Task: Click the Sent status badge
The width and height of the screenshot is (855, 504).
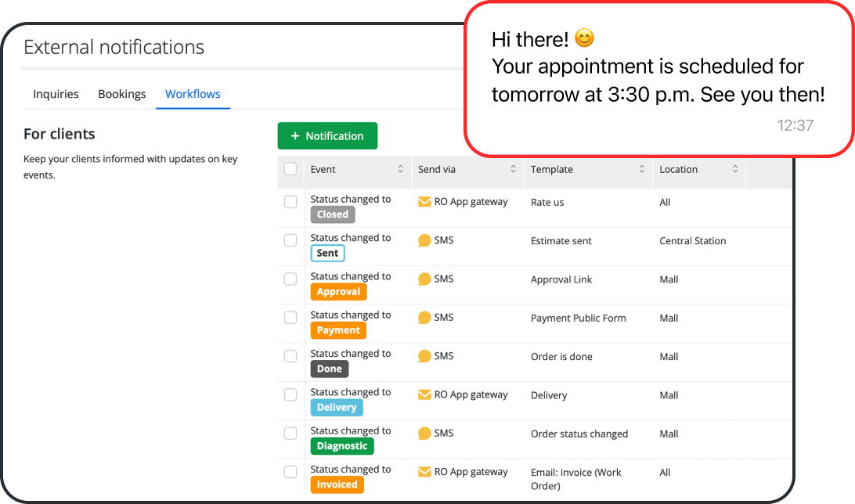Action: click(327, 253)
